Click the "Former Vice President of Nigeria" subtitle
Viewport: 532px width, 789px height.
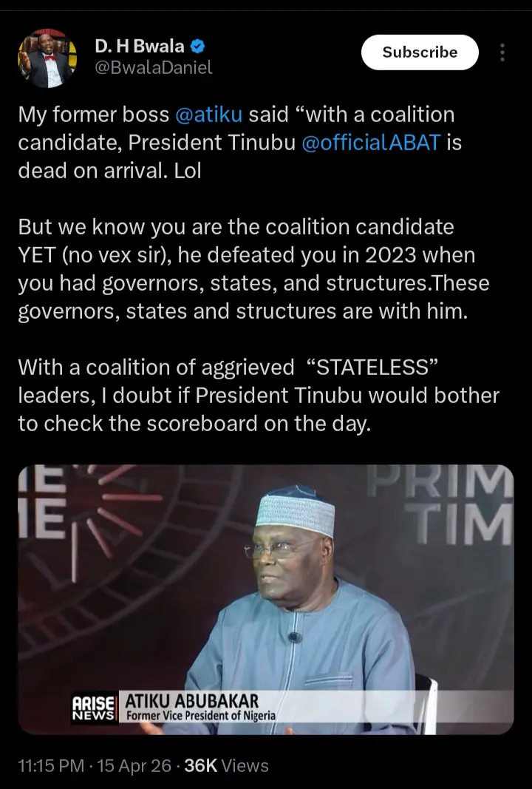[199, 716]
